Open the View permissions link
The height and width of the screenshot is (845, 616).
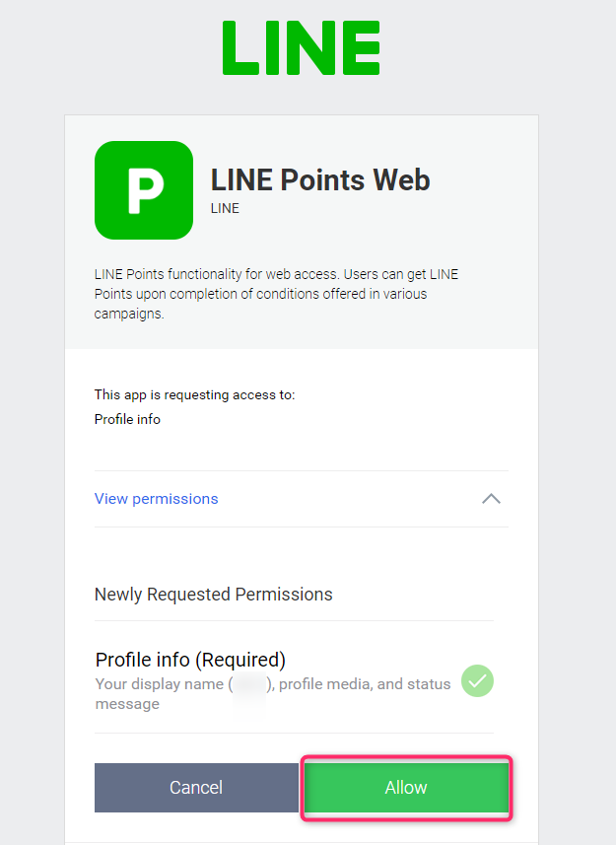pyautogui.click(x=156, y=499)
